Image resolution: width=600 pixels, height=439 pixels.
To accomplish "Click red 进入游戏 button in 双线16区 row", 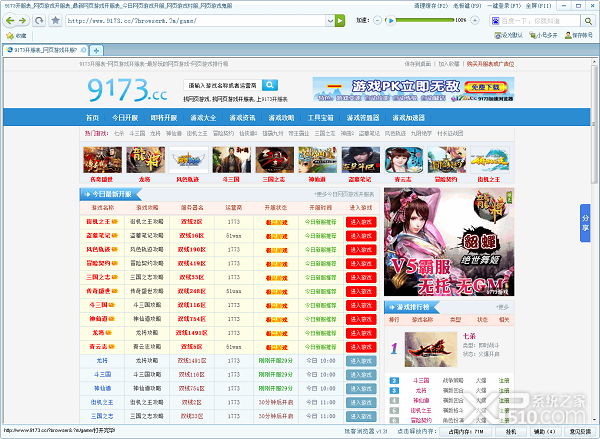I will pos(361,236).
